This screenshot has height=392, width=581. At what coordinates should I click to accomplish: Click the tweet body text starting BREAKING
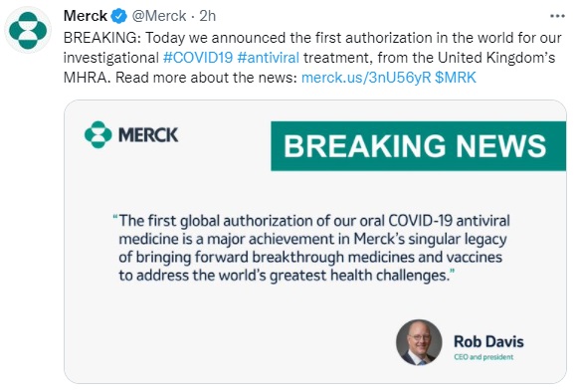pyautogui.click(x=312, y=58)
